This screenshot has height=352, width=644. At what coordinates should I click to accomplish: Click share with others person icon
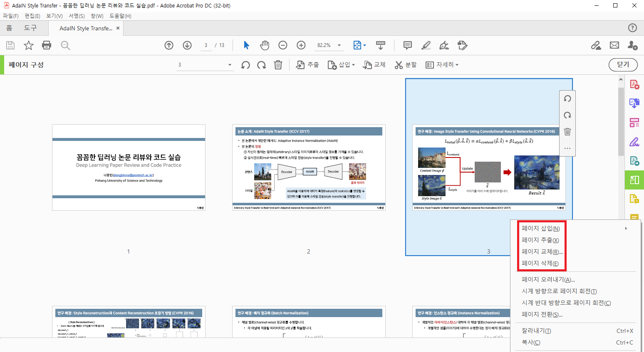[632, 45]
